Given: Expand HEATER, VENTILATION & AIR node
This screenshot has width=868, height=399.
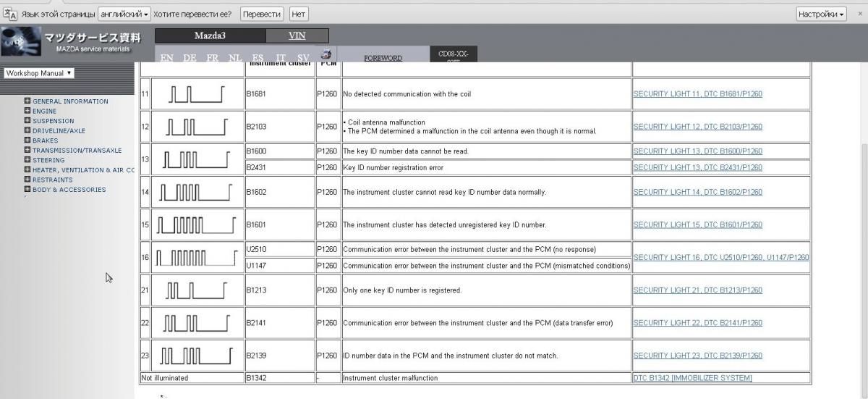Looking at the screenshot, I should pos(27,169).
